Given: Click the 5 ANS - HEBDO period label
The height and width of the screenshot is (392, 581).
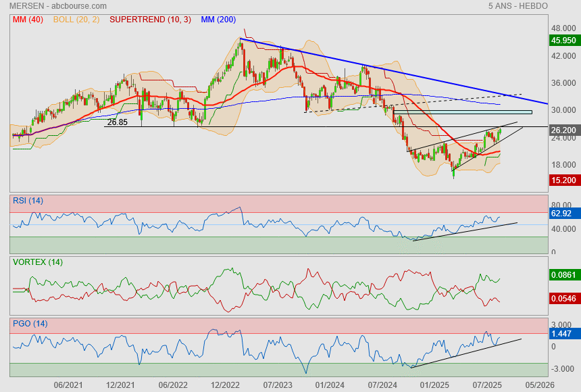Looking at the screenshot, I should click(517, 6).
